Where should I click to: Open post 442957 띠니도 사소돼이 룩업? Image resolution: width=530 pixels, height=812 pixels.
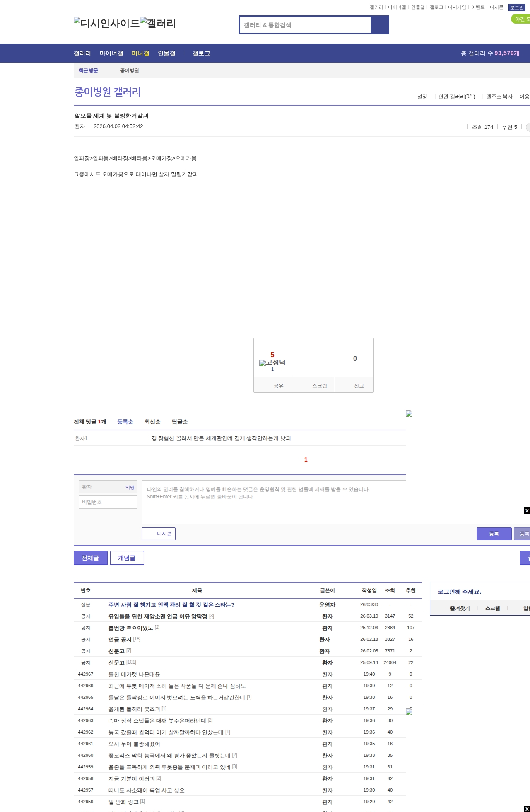coord(147,790)
